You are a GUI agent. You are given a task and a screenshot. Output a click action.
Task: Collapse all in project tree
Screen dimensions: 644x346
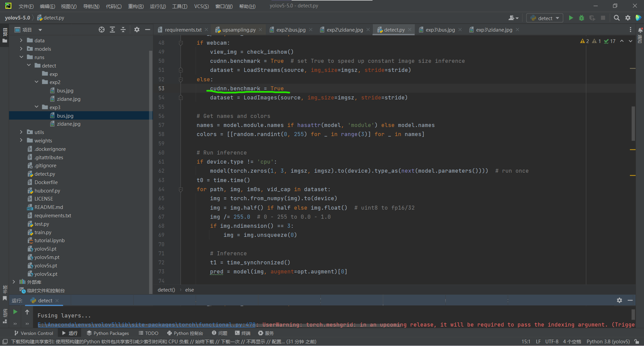(x=123, y=30)
